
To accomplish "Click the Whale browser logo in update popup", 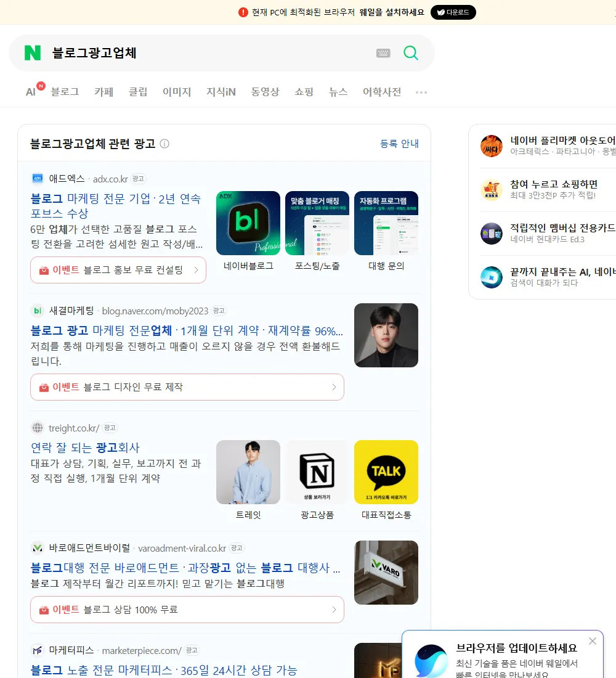I will click(x=431, y=661).
